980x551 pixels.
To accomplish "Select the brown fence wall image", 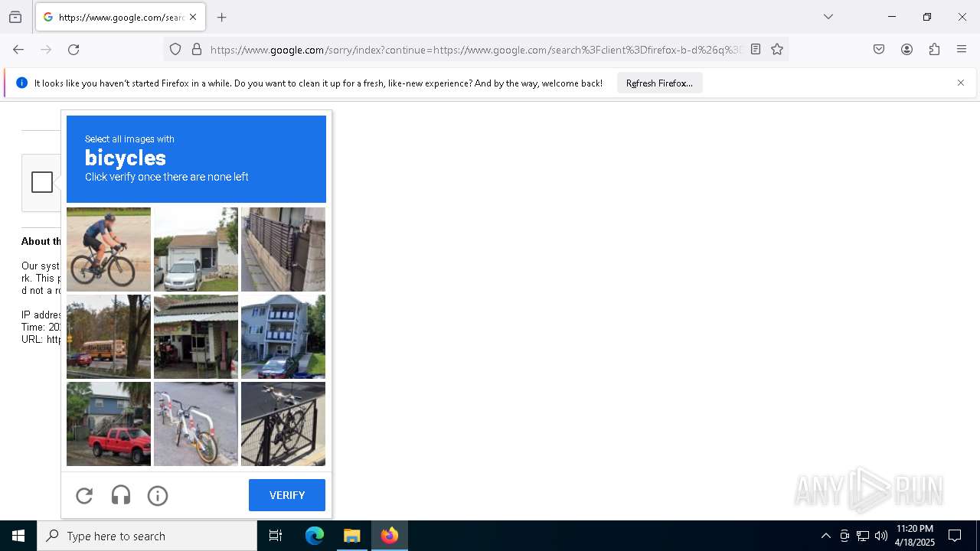I will (283, 249).
